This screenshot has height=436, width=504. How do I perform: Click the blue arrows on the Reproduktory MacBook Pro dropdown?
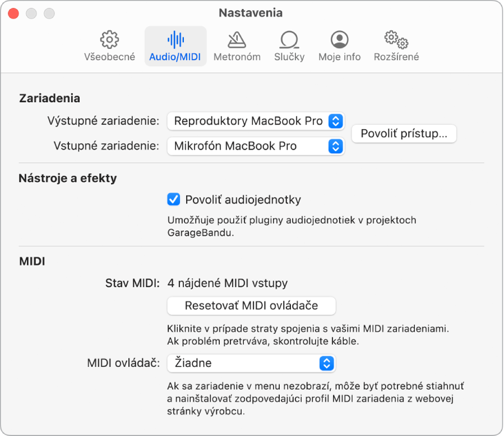tap(336, 121)
